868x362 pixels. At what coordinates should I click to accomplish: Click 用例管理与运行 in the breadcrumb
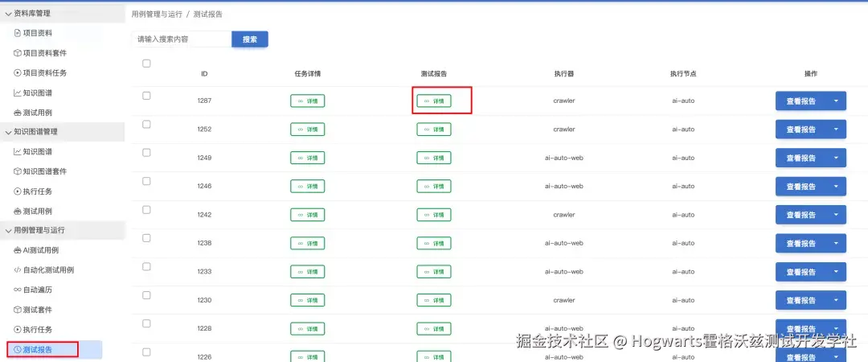tap(157, 14)
